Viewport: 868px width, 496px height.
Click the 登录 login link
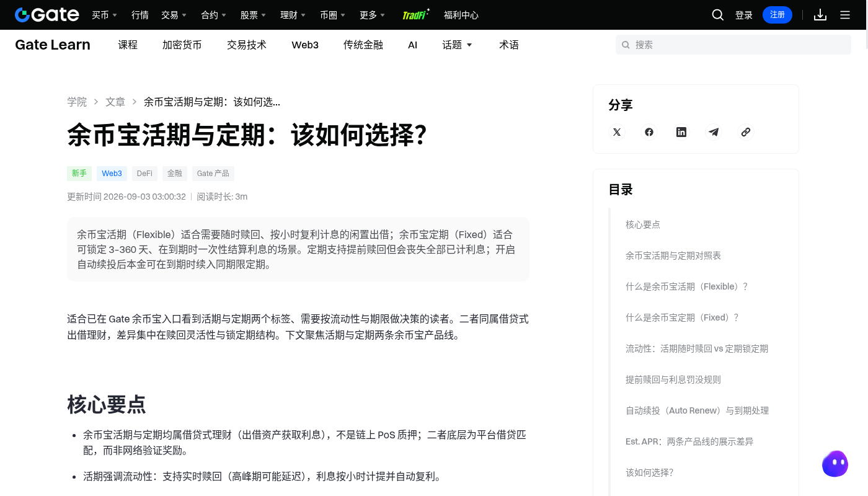744,15
